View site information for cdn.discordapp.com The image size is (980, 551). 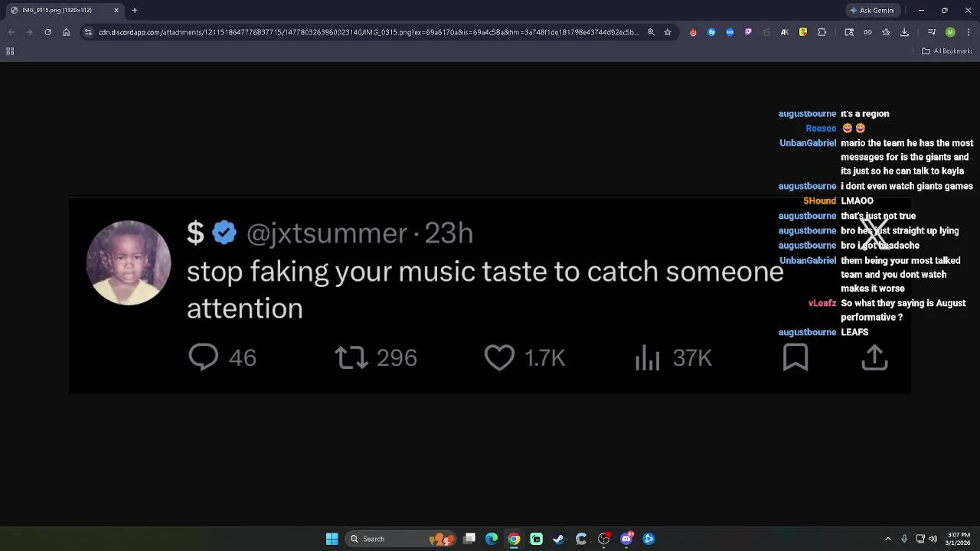coord(88,32)
